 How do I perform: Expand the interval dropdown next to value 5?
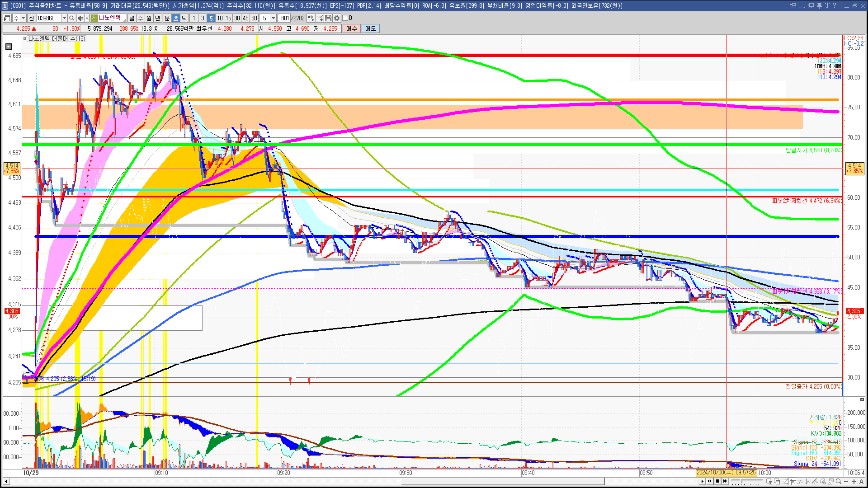(273, 18)
